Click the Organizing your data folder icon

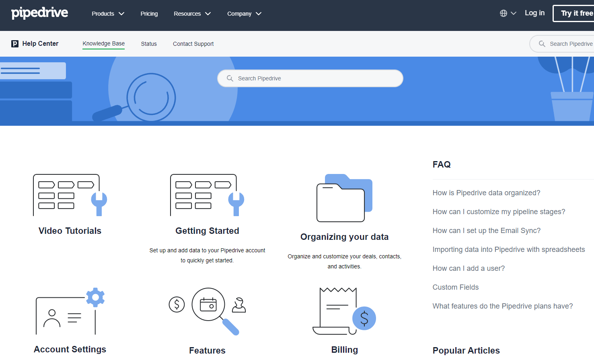tap(345, 198)
